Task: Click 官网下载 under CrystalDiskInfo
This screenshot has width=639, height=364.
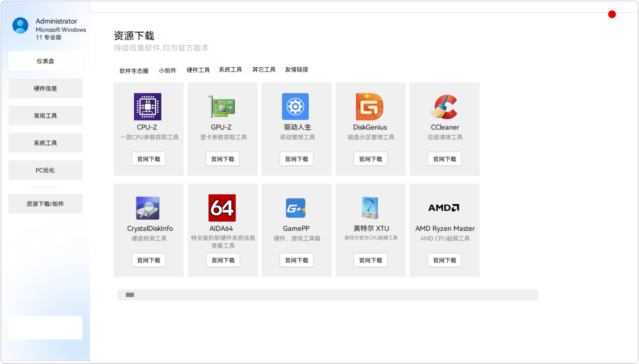Action: pos(149,260)
